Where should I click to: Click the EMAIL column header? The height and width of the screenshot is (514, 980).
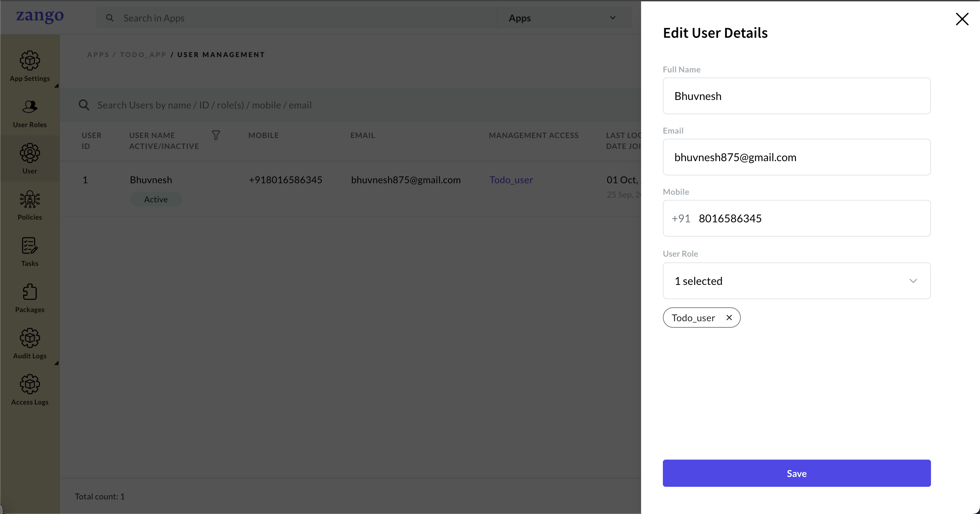pyautogui.click(x=362, y=135)
